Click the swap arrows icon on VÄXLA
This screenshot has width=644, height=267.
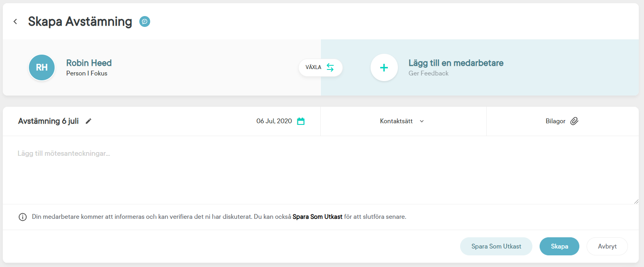(x=330, y=67)
